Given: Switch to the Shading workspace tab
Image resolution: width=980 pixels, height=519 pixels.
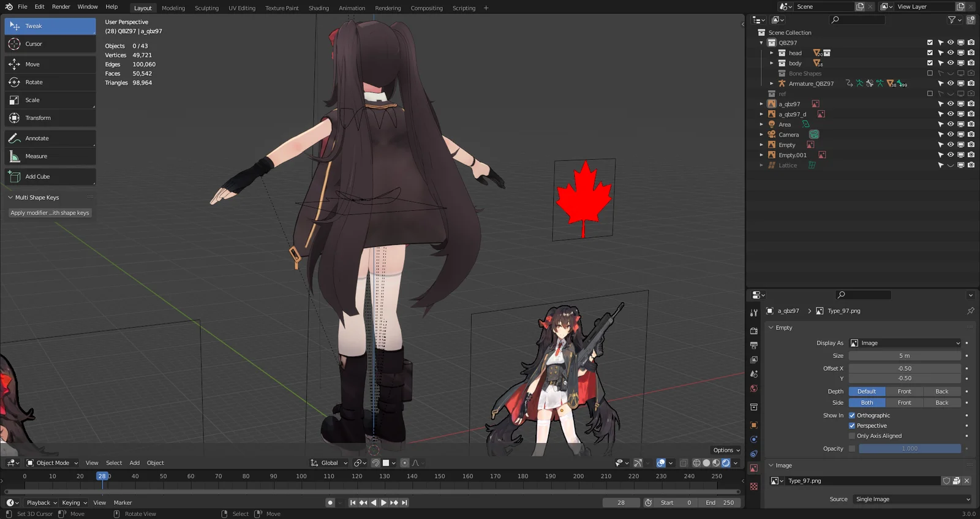Looking at the screenshot, I should (x=318, y=9).
